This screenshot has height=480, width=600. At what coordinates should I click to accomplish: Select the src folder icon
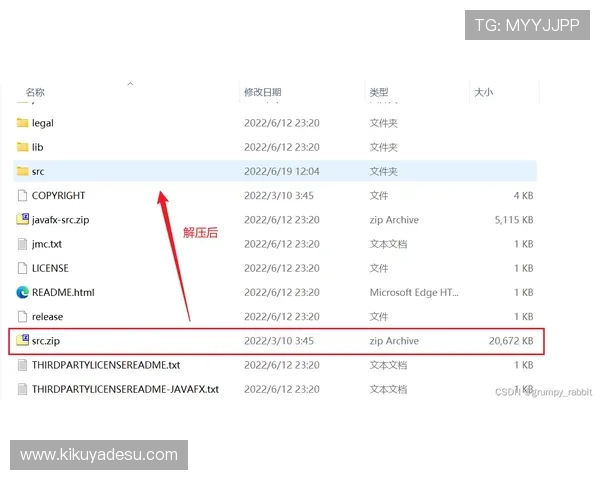pyautogui.click(x=23, y=171)
